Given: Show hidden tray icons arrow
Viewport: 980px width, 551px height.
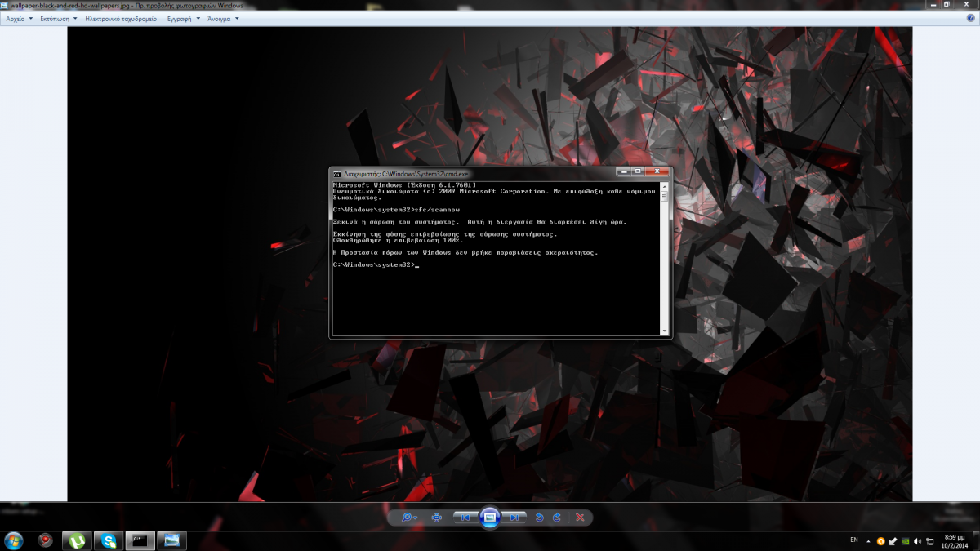Looking at the screenshot, I should 868,541.
